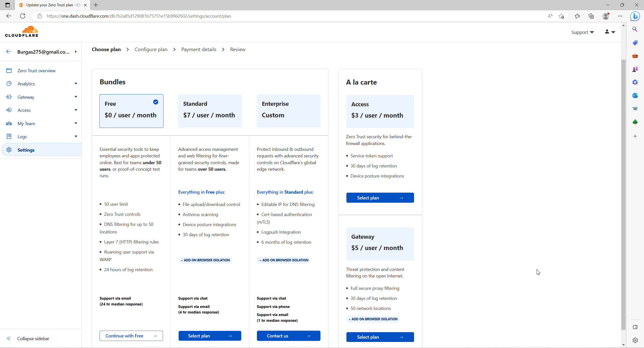The image size is (644, 348).
Task: Click the Bing chat sidebar icon
Action: pyautogui.click(x=635, y=16)
